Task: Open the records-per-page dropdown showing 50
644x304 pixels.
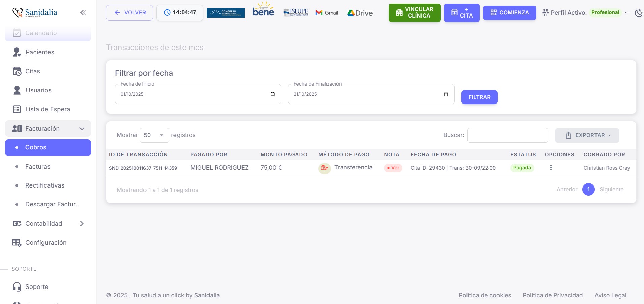Action: click(x=154, y=135)
